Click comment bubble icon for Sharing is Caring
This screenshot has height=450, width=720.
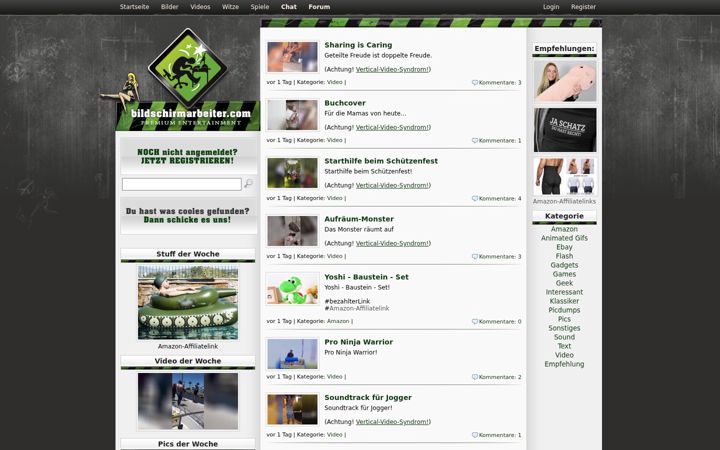click(x=475, y=83)
